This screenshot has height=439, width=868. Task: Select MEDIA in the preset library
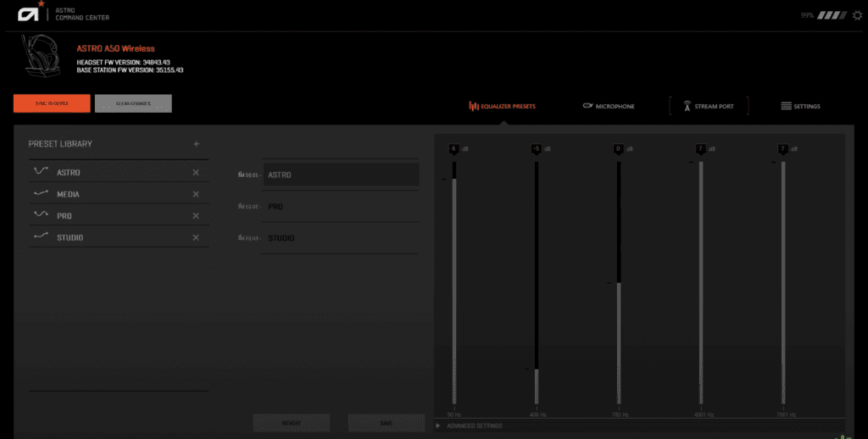click(119, 194)
